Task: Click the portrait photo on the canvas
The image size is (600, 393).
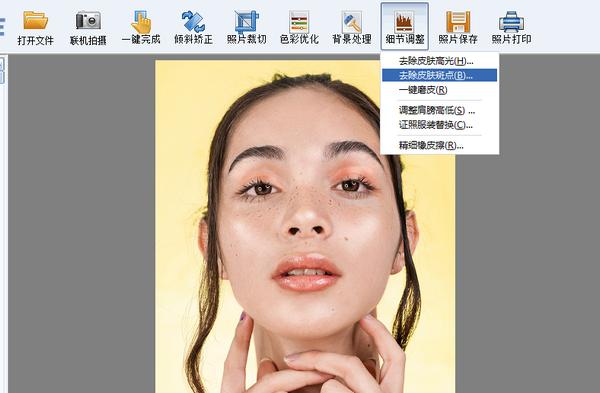Action: point(305,227)
